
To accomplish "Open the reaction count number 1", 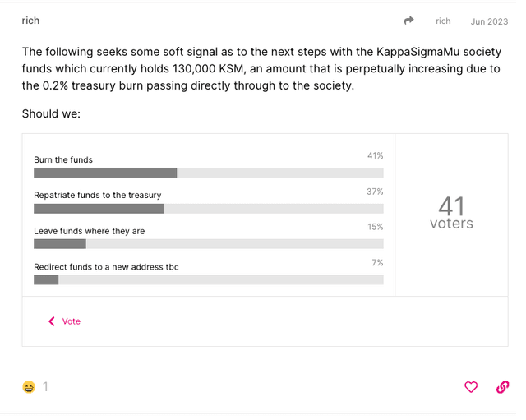I will 46,387.
